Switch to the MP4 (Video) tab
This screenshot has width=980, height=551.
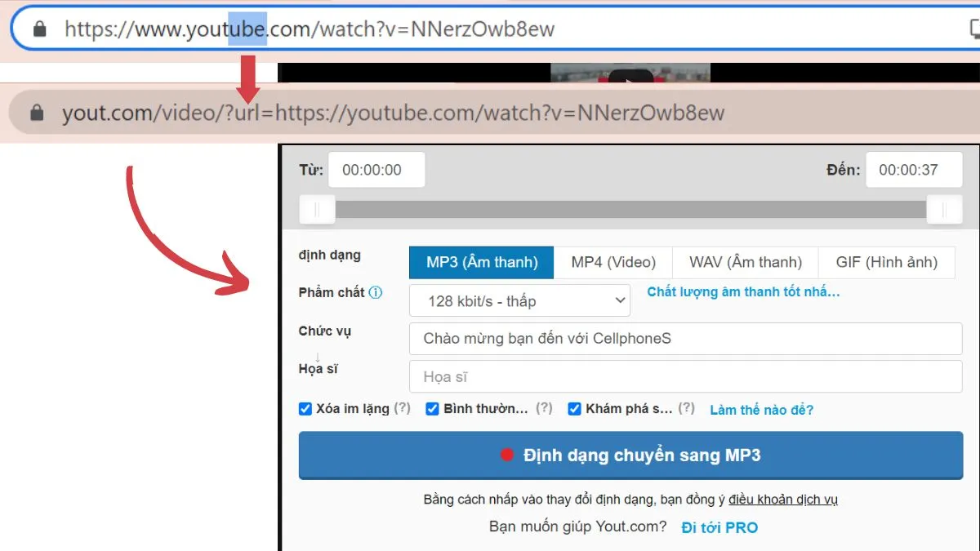click(613, 262)
